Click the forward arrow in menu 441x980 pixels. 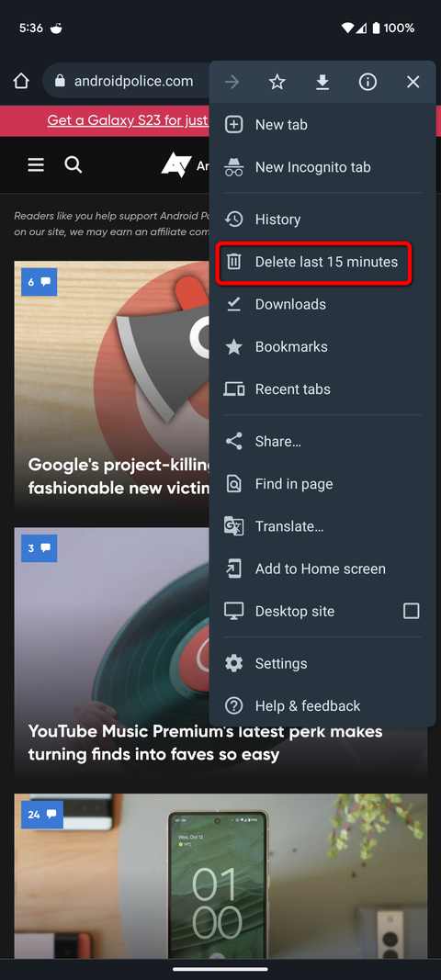[232, 82]
